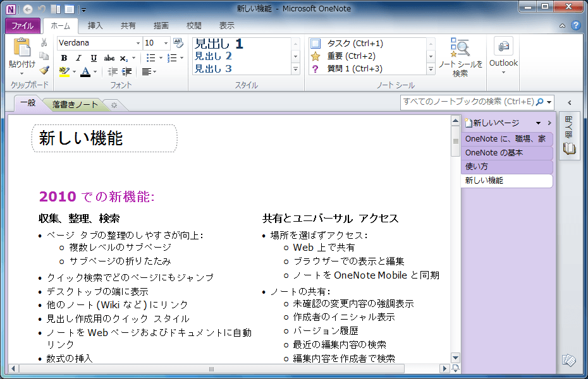Switch to the 表示 ribbon tab

226,26
